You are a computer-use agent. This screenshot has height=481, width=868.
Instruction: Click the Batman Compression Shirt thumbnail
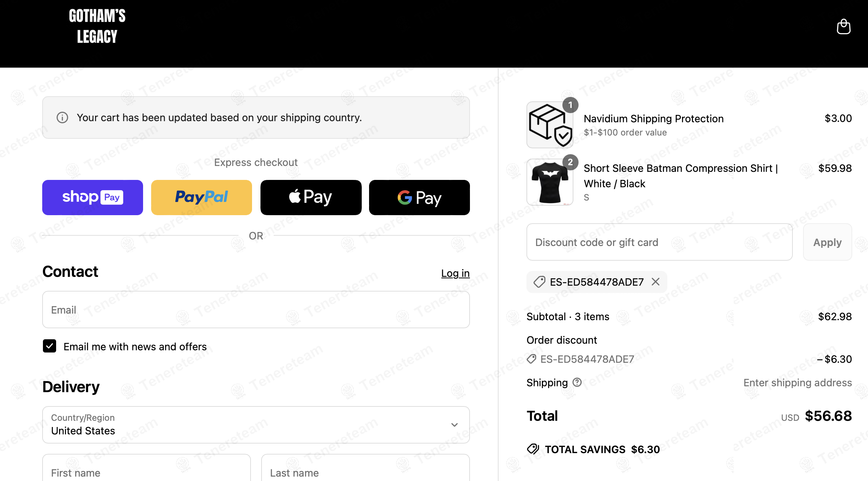click(550, 182)
